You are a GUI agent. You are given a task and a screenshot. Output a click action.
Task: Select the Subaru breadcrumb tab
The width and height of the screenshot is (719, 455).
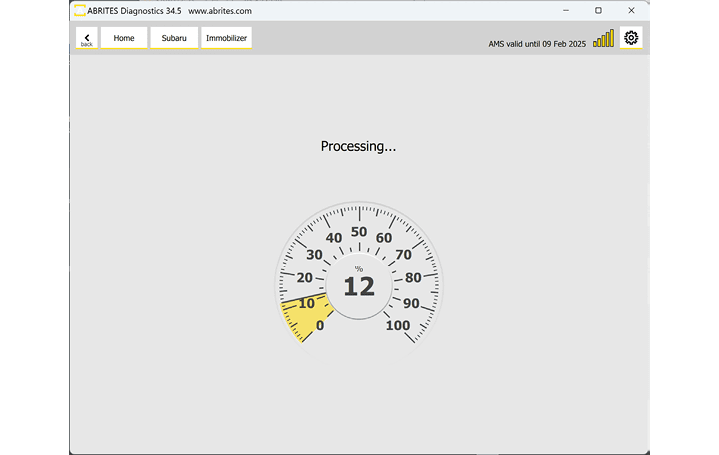click(x=174, y=38)
